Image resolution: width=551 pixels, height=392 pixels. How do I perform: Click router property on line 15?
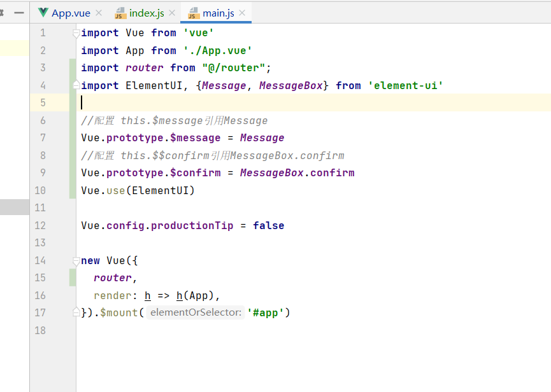pyautogui.click(x=113, y=278)
